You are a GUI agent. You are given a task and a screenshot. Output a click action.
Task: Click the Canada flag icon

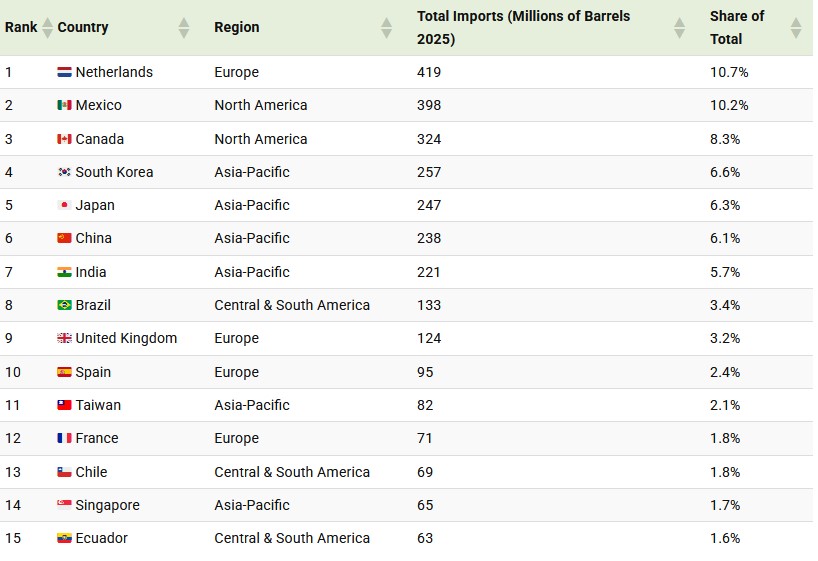coord(64,139)
